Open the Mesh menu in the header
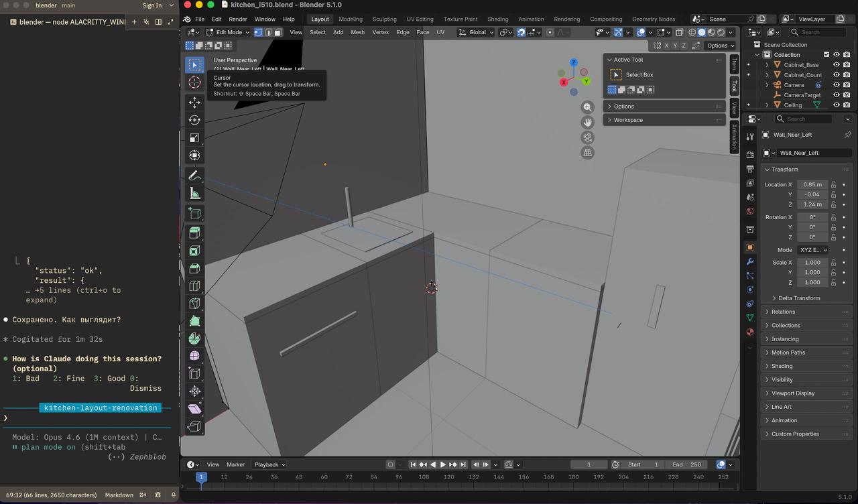 tap(358, 32)
